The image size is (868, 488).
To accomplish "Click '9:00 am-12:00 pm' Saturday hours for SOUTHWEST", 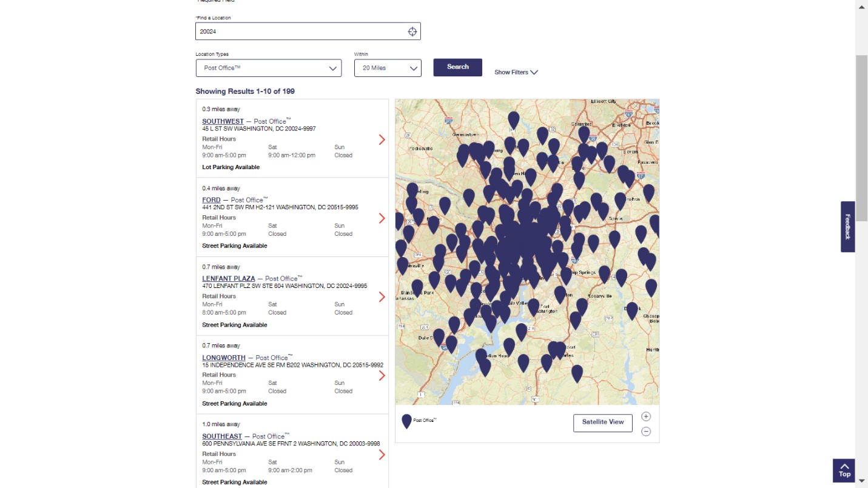I will click(292, 155).
